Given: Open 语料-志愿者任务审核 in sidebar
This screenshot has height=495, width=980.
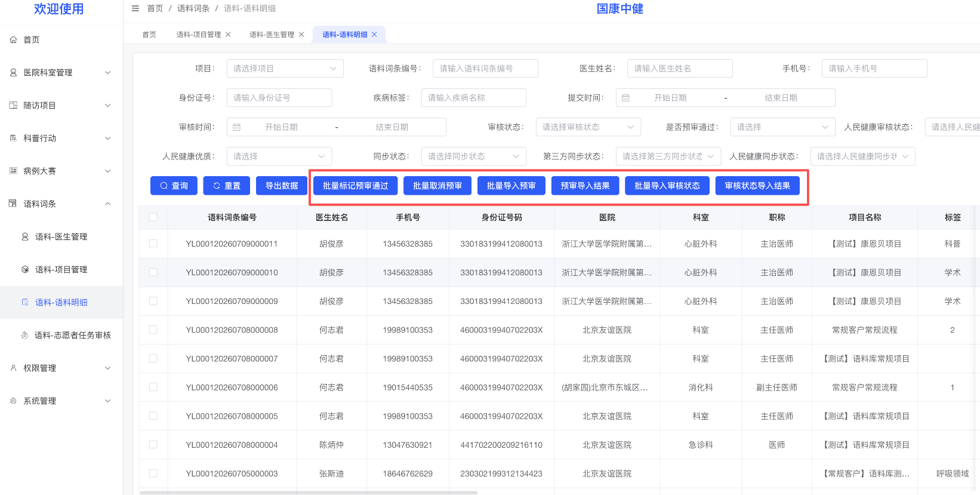Looking at the screenshot, I should (x=61, y=335).
